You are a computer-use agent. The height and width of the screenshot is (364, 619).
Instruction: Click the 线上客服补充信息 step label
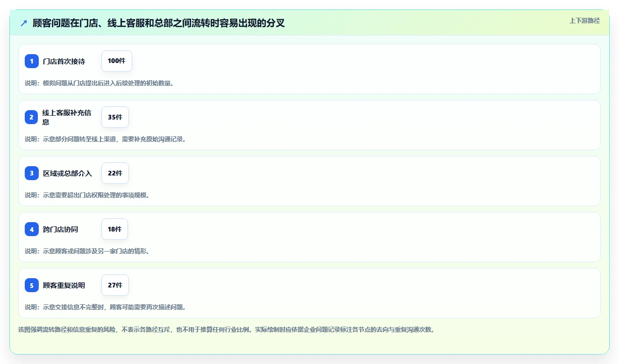coord(67,117)
